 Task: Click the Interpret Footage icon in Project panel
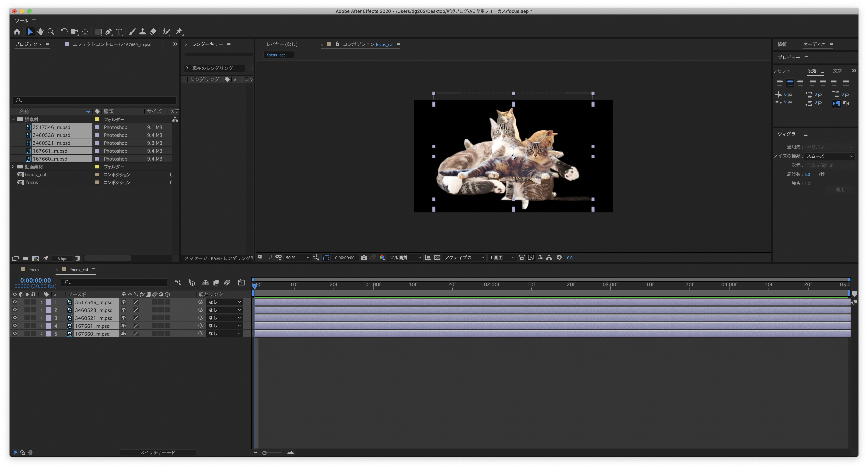(x=15, y=259)
